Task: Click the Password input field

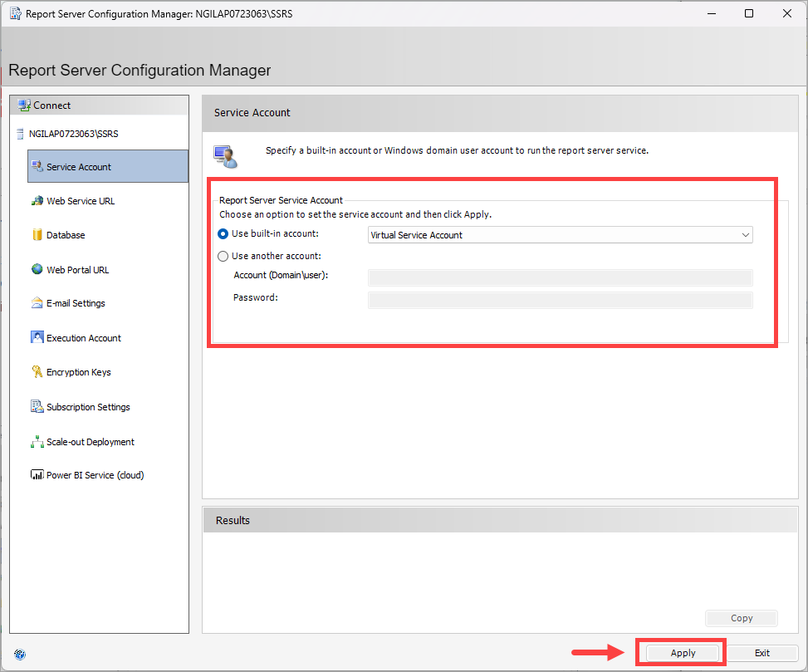Action: tap(561, 300)
